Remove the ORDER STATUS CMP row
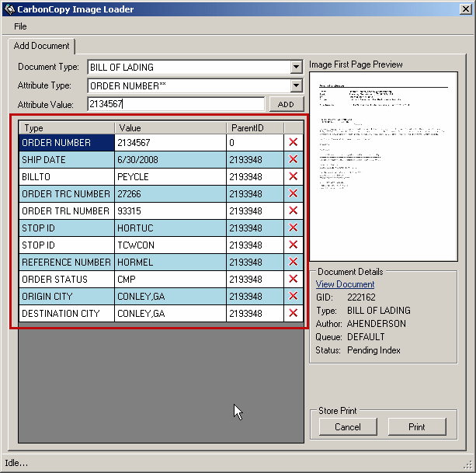The image size is (476, 473). [x=293, y=279]
